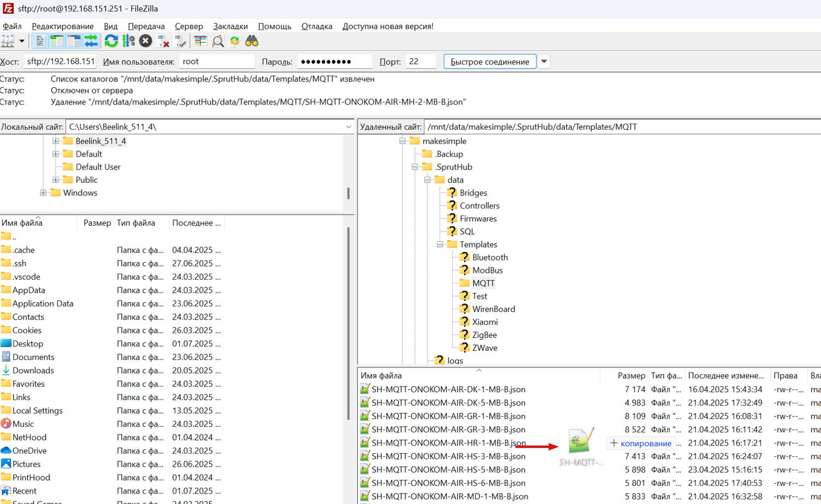Open the Помощь menu
This screenshot has height=504, width=821.
pyautogui.click(x=275, y=26)
